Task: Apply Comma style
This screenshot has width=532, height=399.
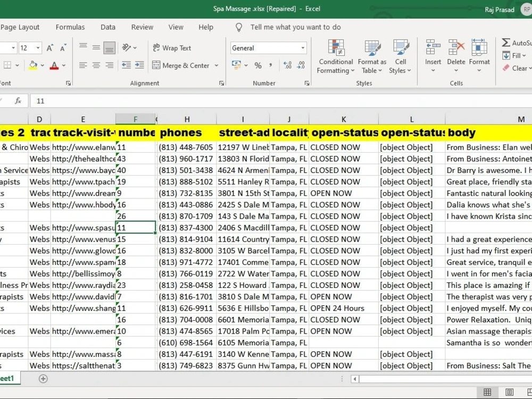Action: 271,65
